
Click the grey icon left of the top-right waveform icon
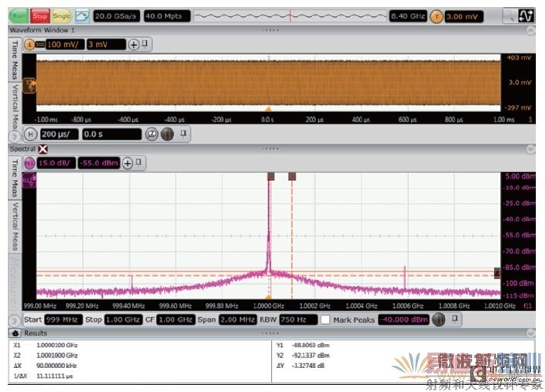point(510,15)
